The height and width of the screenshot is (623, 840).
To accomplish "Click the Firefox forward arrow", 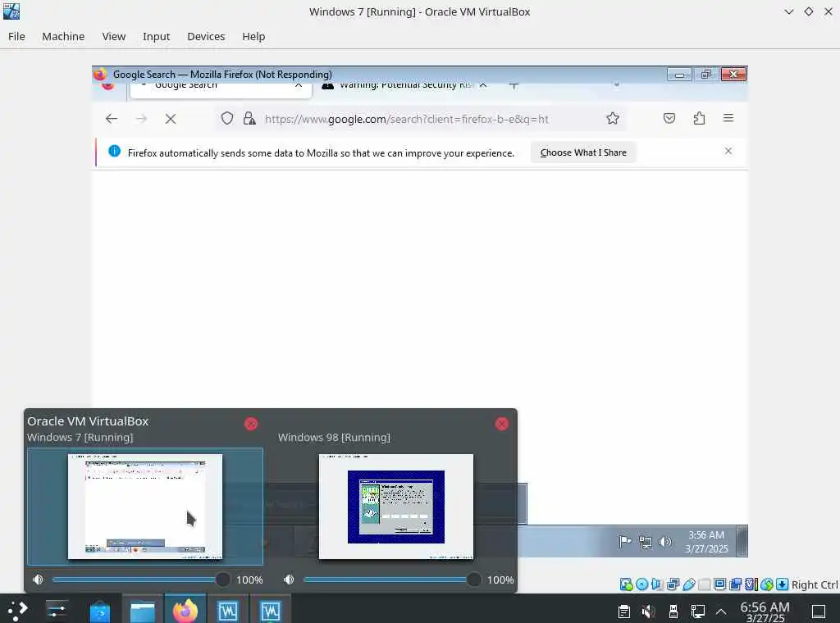I will (141, 119).
